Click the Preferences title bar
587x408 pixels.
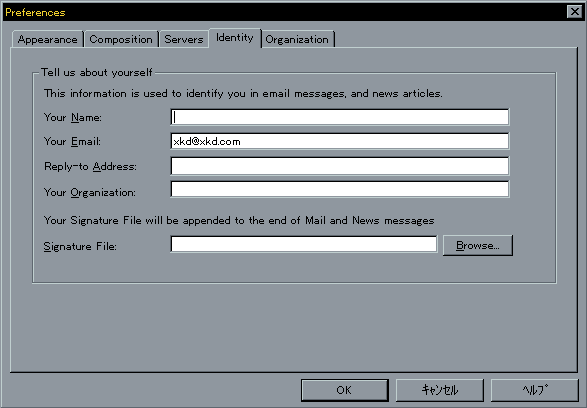pyautogui.click(x=285, y=12)
